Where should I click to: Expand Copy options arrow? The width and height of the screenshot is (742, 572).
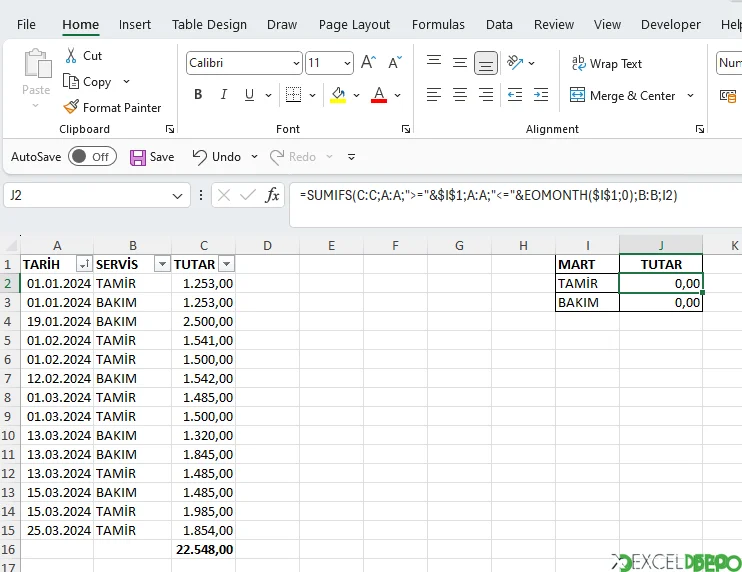126,81
